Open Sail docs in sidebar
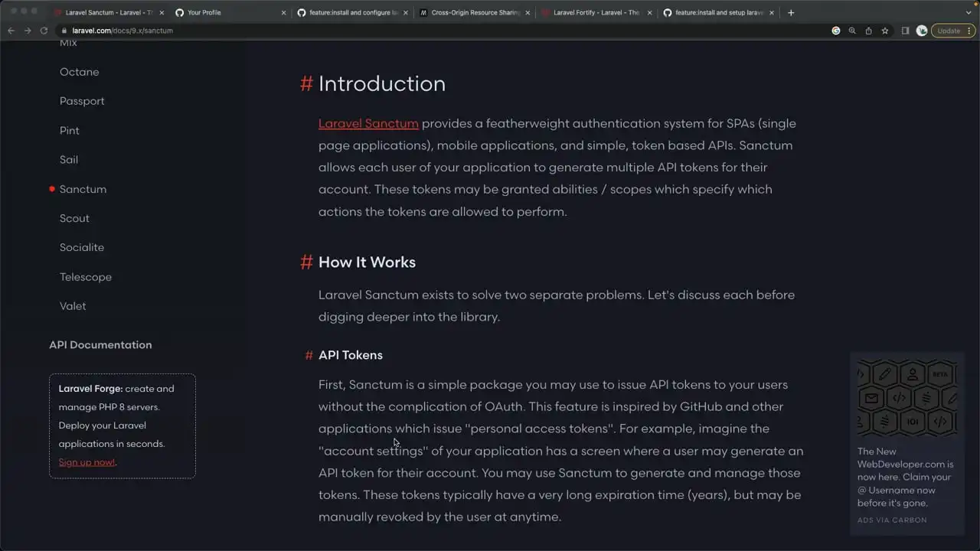The image size is (980, 551). click(x=69, y=159)
